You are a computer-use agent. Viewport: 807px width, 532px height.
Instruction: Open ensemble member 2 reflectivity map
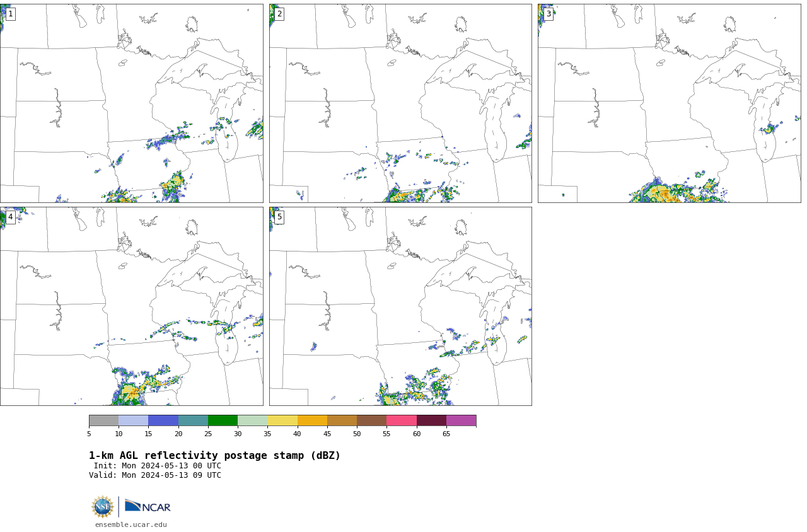(x=400, y=103)
